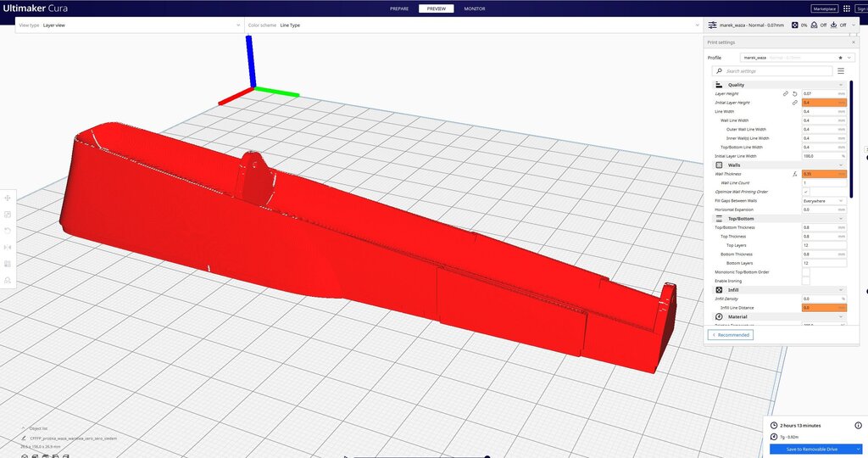868x458 pixels.
Task: Open the application switcher grid icon
Action: pyautogui.click(x=847, y=8)
